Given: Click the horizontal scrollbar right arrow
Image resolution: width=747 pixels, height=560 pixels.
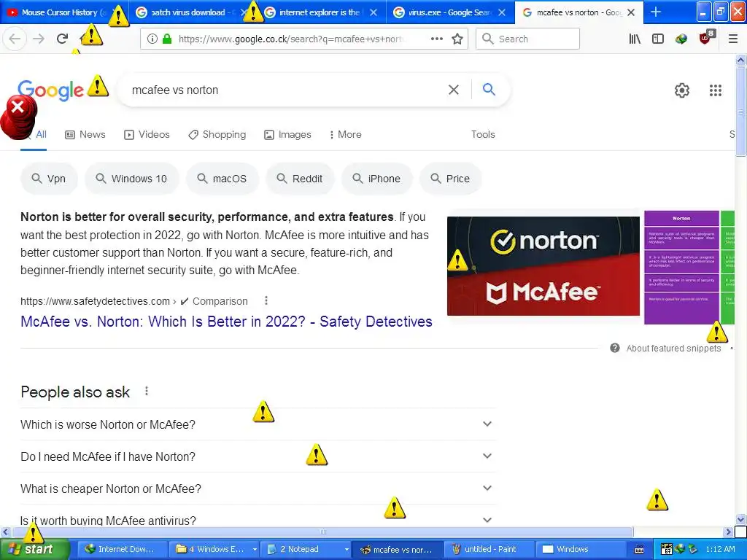Looking at the screenshot, I should pyautogui.click(x=727, y=532).
